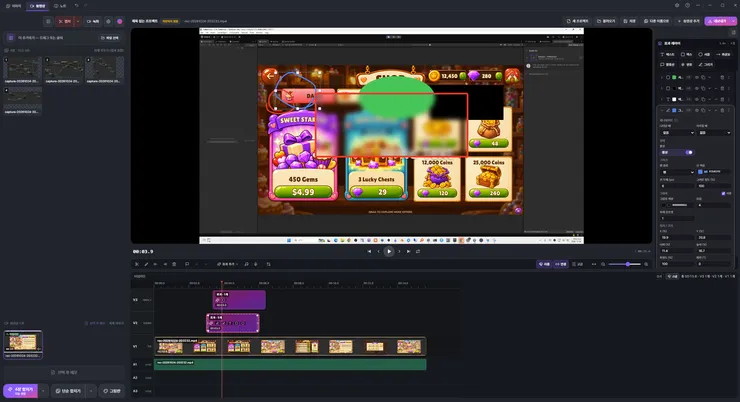Image resolution: width=740 pixels, height=402 pixels.
Task: Click the microphone record icon in timeline toolbar
Action: (x=256, y=264)
